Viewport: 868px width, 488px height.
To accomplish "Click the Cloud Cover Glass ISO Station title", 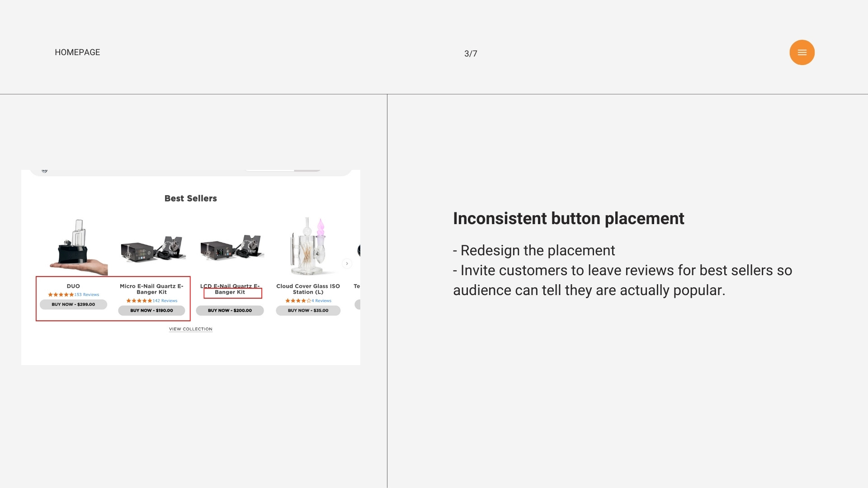I will [x=308, y=289].
